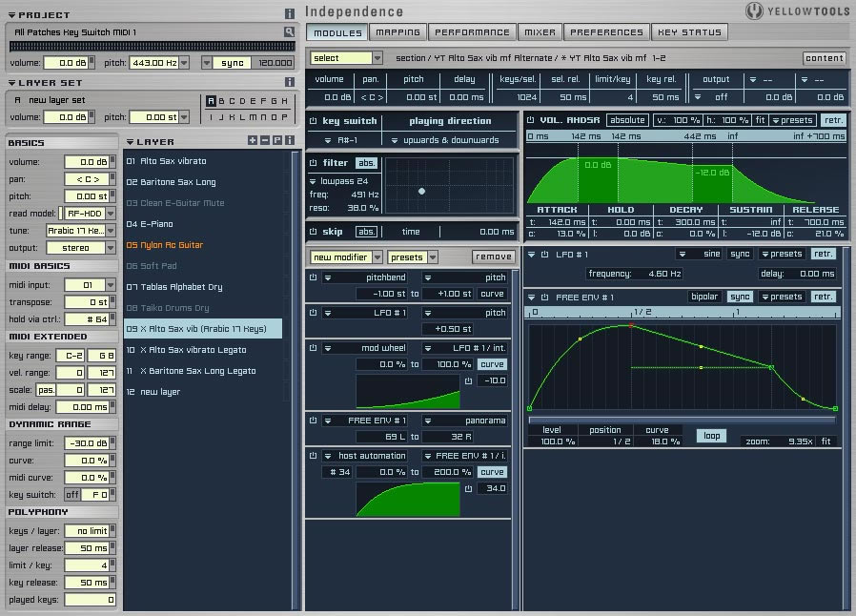Click the Free Env horizontal zoom scrollbar

pyautogui.click(x=682, y=420)
